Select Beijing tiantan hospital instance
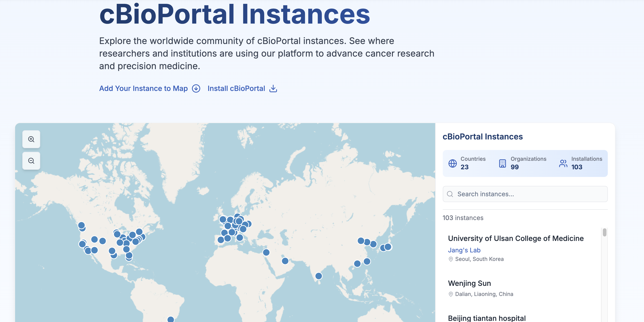 (487, 318)
